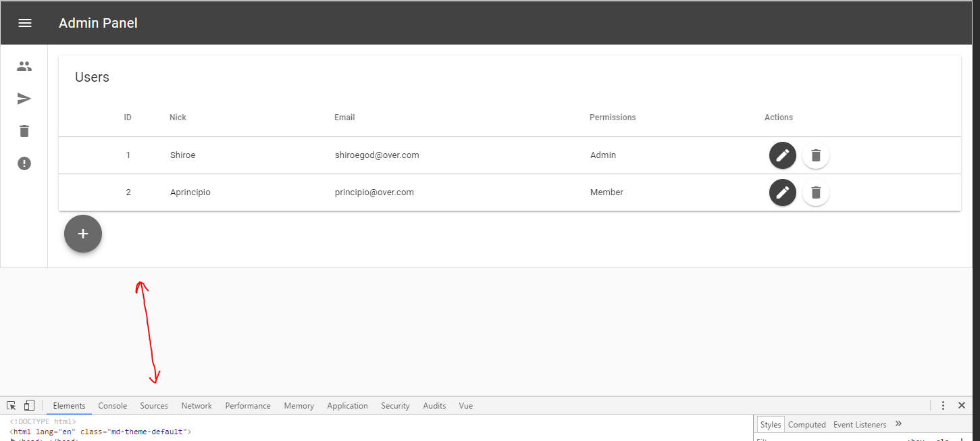Open the Alerts icon in the sidebar
This screenshot has height=441, width=980.
point(24,163)
